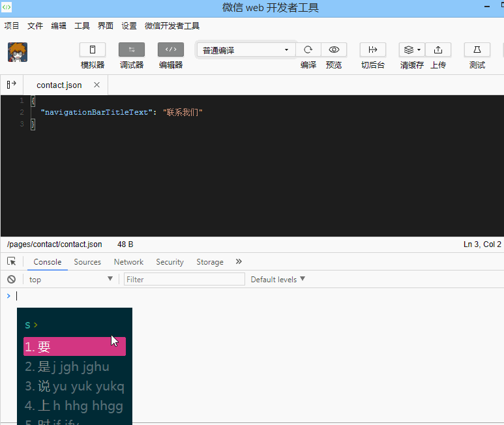The image size is (504, 425).
Task: Expand more devtools tabs chevron
Action: 239,261
